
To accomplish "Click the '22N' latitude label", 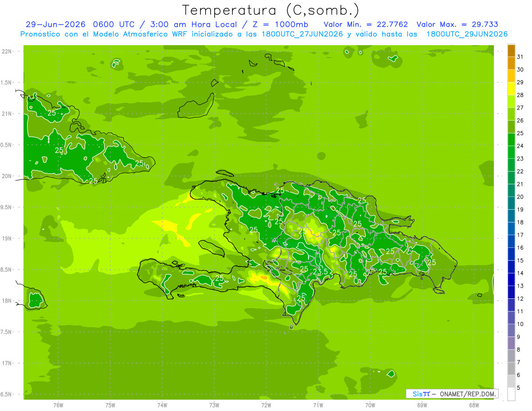I will (x=7, y=51).
